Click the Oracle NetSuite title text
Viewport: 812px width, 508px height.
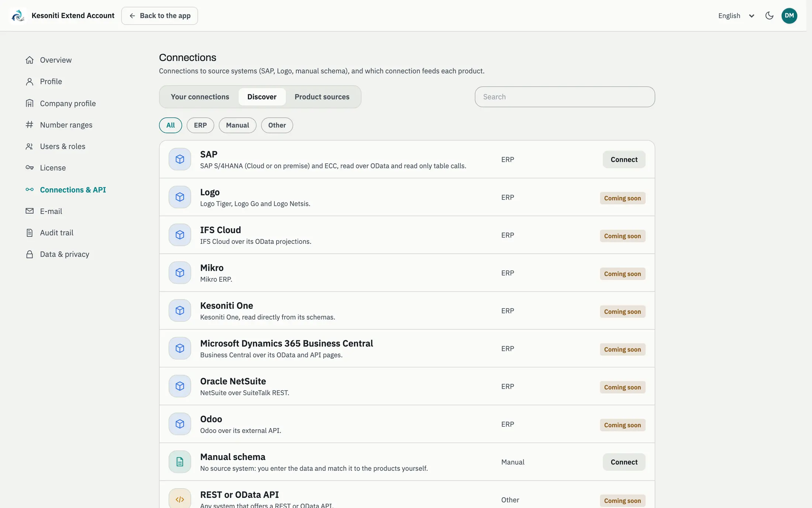[x=233, y=381]
